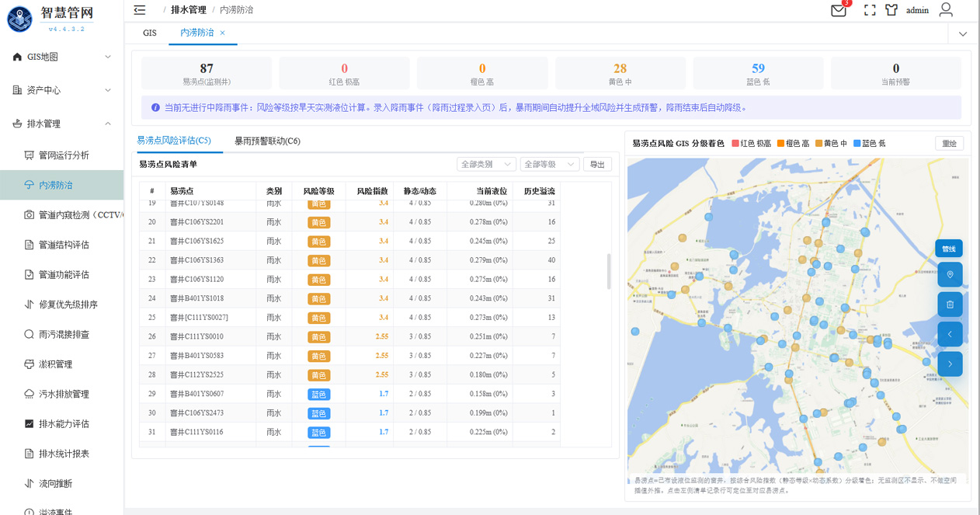Image resolution: width=980 pixels, height=515 pixels.
Task: Click the 导出 export button
Action: pos(597,164)
